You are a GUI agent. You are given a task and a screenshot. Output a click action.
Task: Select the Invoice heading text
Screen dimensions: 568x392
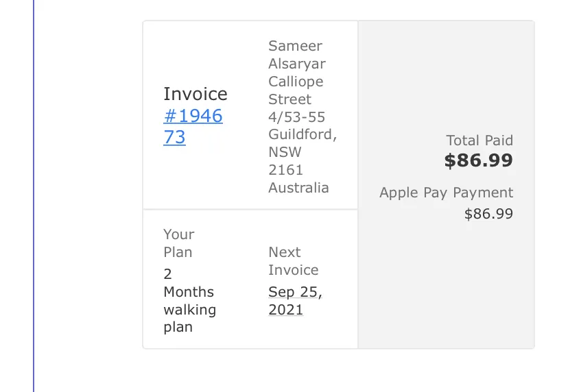point(196,94)
